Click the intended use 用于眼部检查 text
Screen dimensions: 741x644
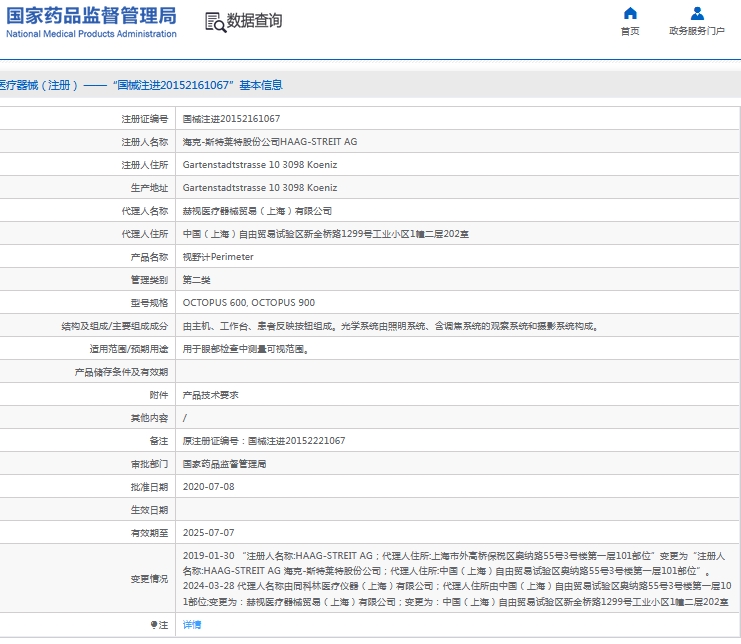(x=246, y=349)
